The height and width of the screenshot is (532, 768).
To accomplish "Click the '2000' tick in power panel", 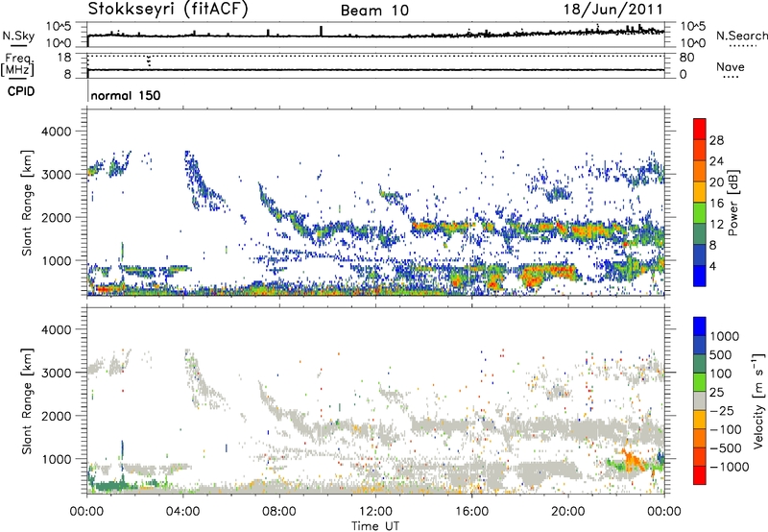I will pyautogui.click(x=56, y=217).
